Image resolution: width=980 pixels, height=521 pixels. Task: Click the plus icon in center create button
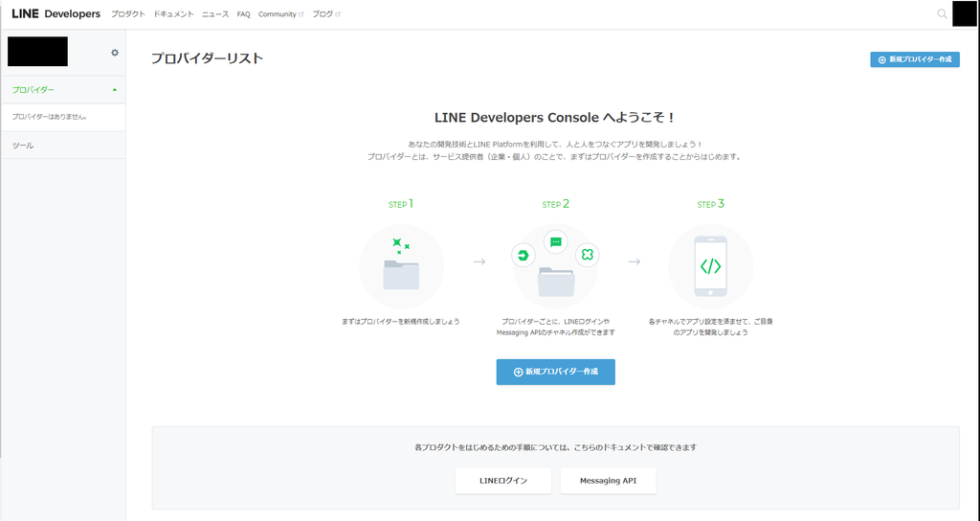518,373
